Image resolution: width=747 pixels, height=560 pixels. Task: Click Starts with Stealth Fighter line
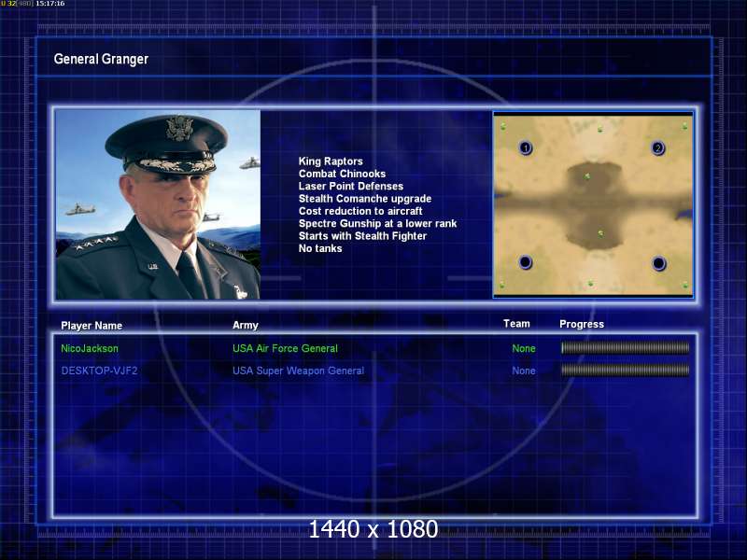coord(362,236)
